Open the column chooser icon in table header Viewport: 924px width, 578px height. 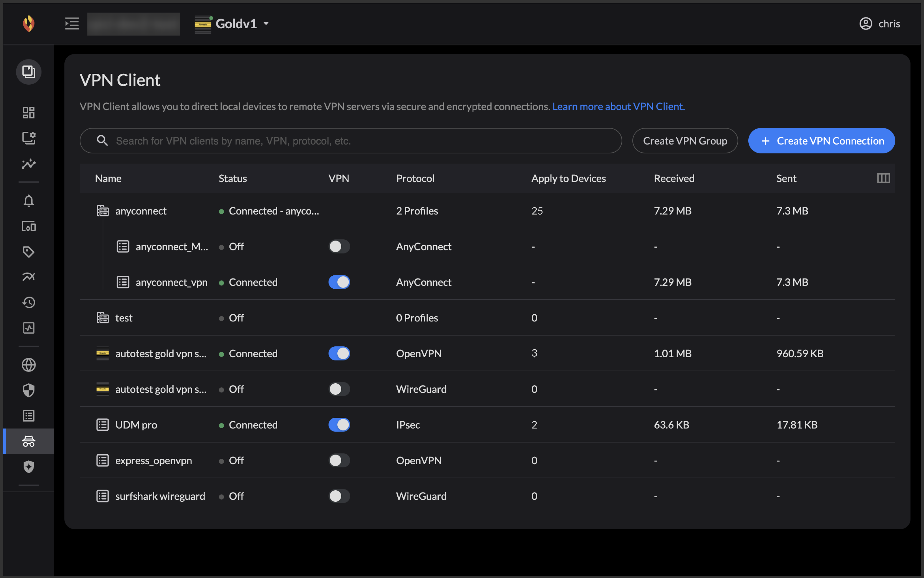(883, 178)
